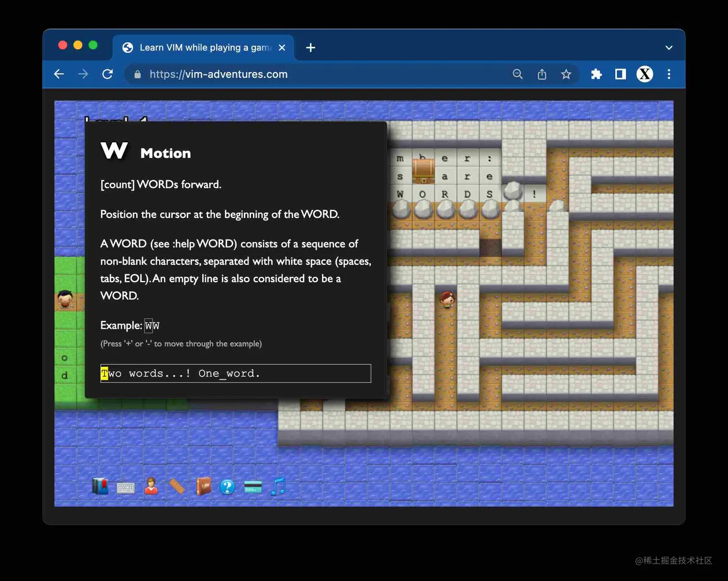The width and height of the screenshot is (728, 581).
Task: Open the documentation books icon
Action: (x=100, y=487)
